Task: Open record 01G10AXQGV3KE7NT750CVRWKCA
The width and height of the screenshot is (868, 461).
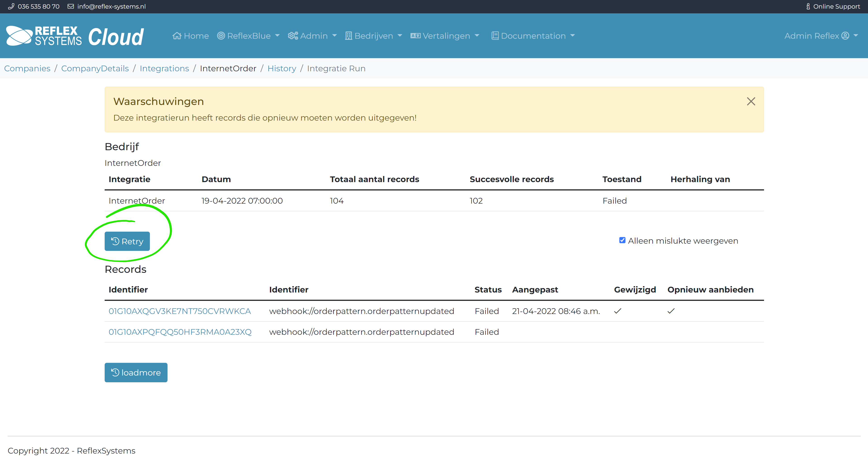Action: point(180,311)
